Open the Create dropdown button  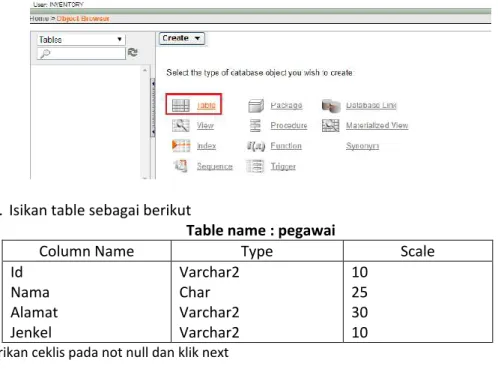(182, 38)
